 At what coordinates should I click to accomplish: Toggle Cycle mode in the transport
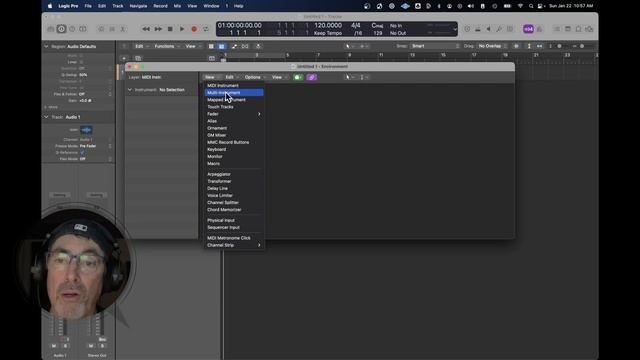pos(206,29)
